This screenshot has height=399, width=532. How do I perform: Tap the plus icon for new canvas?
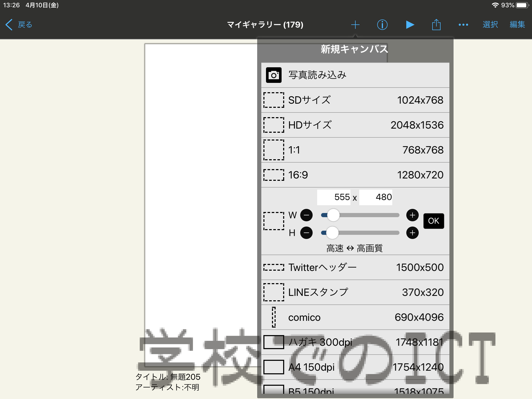click(x=355, y=25)
